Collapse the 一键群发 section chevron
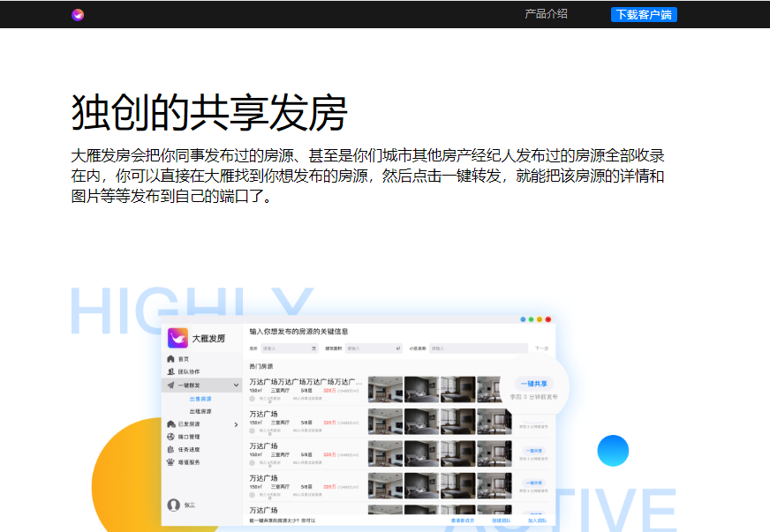The height and width of the screenshot is (532, 770). coord(237,386)
